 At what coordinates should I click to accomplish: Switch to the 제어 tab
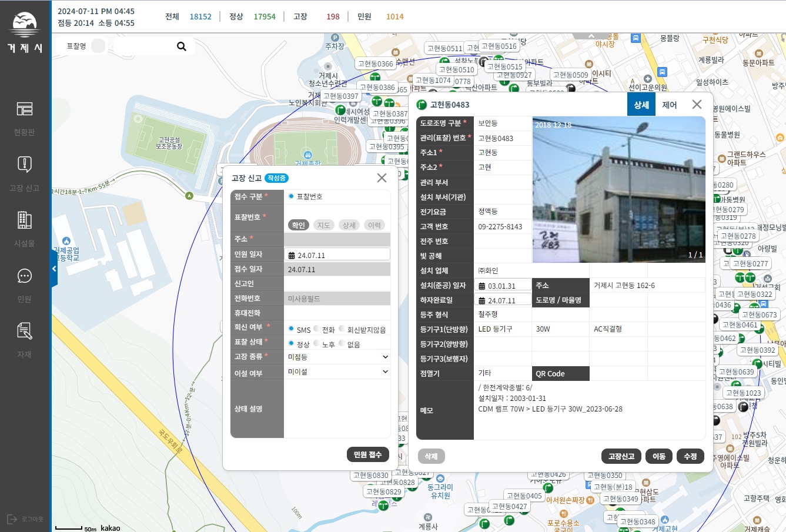[x=670, y=105]
